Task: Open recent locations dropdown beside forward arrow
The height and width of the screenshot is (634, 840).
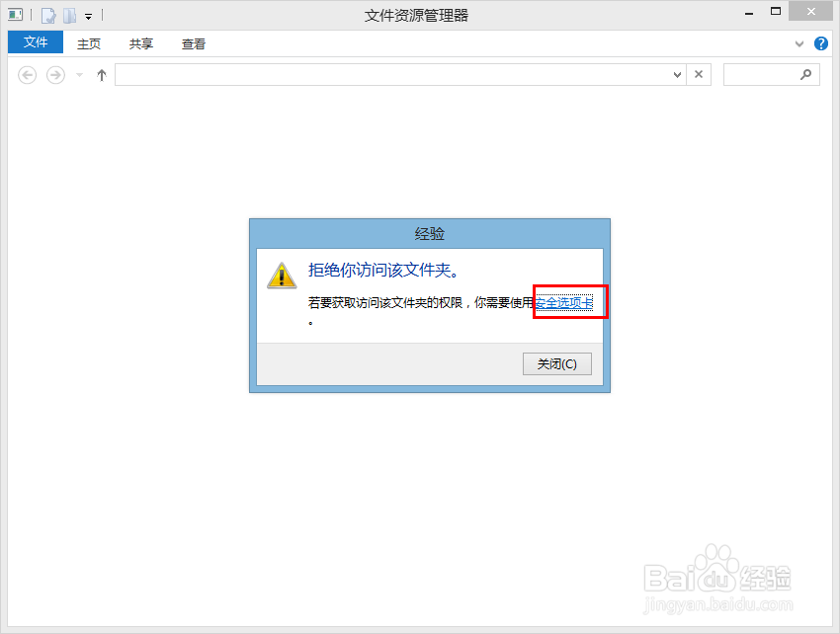Action: pos(77,74)
